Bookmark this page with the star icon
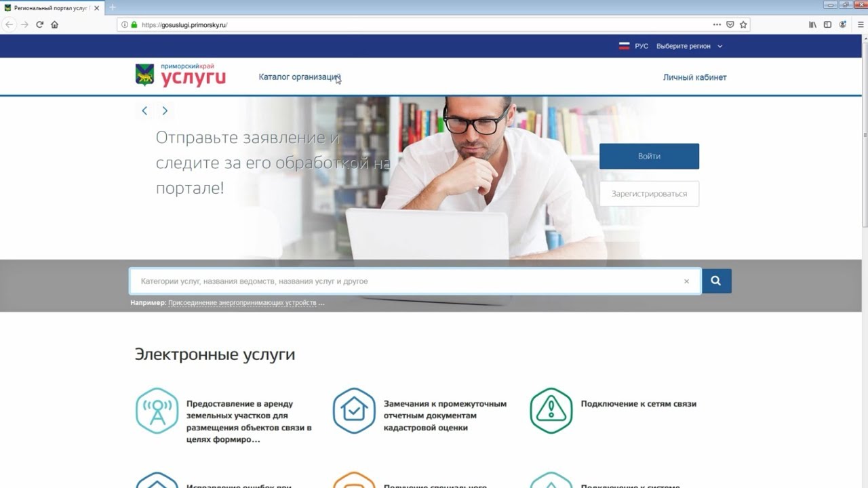Image resolution: width=868 pixels, height=488 pixels. 743,24
